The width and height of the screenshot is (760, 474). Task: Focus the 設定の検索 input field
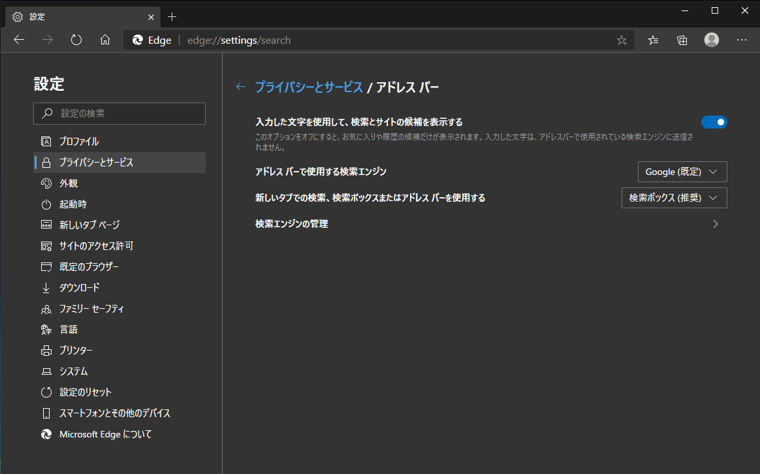(119, 113)
